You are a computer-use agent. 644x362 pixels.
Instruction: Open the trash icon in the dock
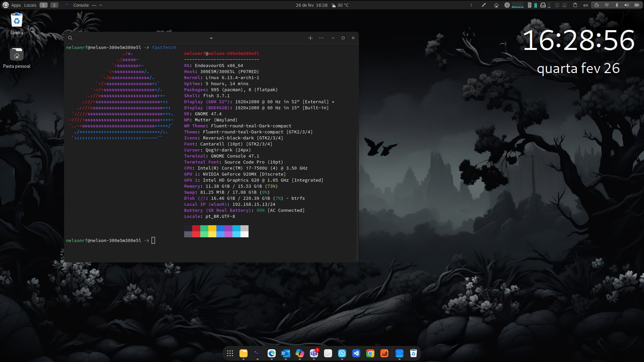[x=414, y=353]
